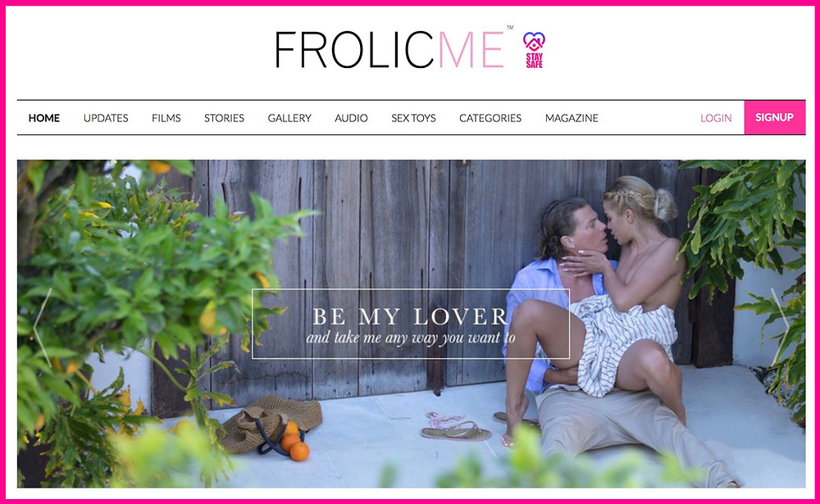Screen dimensions: 820x504
Task: Open the GALLERY page
Action: pos(289,118)
